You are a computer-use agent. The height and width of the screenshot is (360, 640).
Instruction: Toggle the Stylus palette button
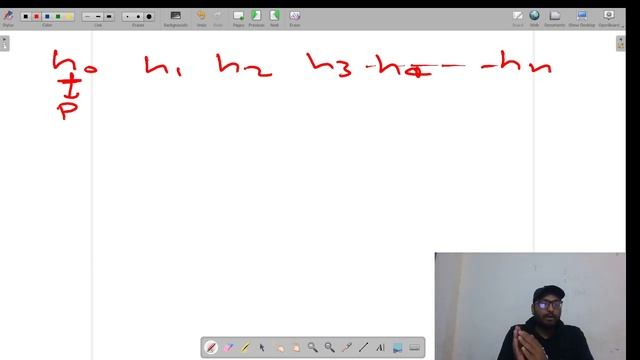coord(8,18)
